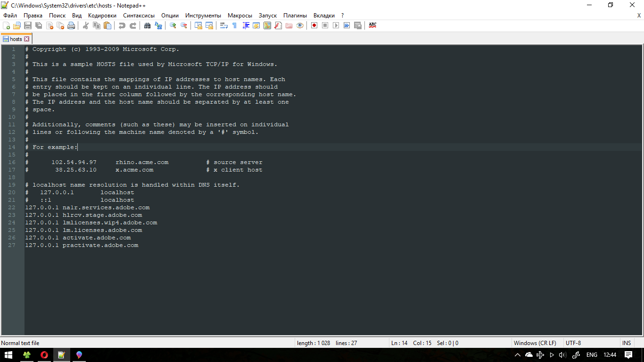
Task: Click the volume speaker tray icon
Action: pyautogui.click(x=562, y=355)
